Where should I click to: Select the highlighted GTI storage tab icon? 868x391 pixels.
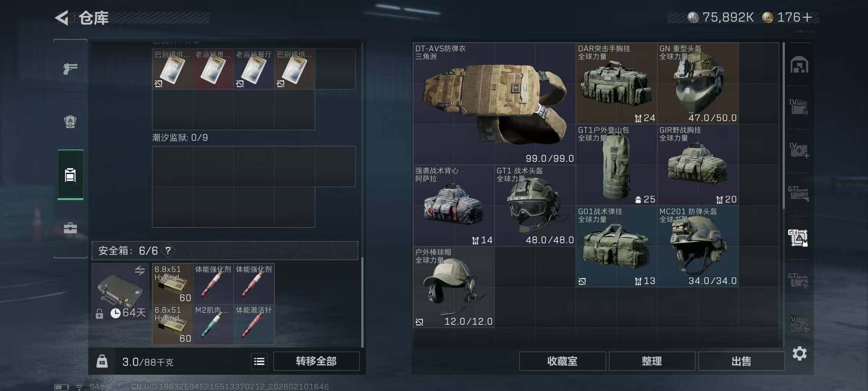point(798,238)
